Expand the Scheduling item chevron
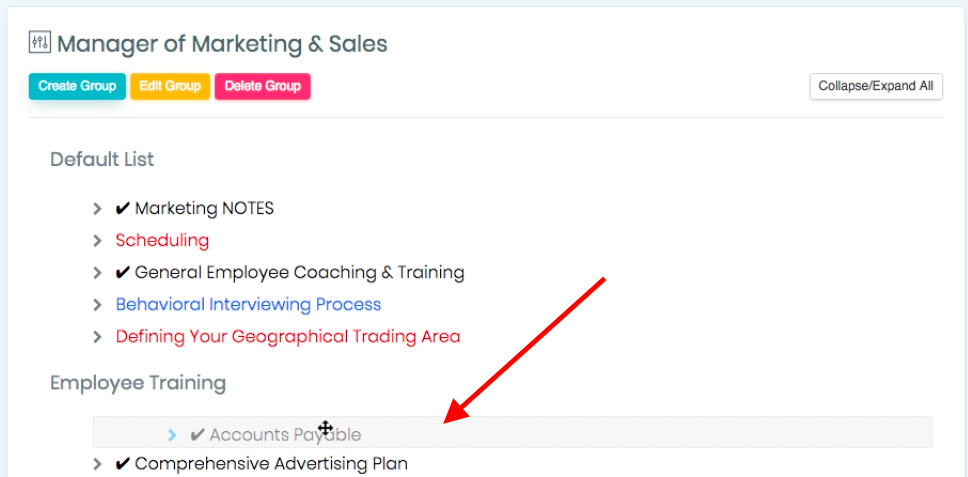 (97, 241)
